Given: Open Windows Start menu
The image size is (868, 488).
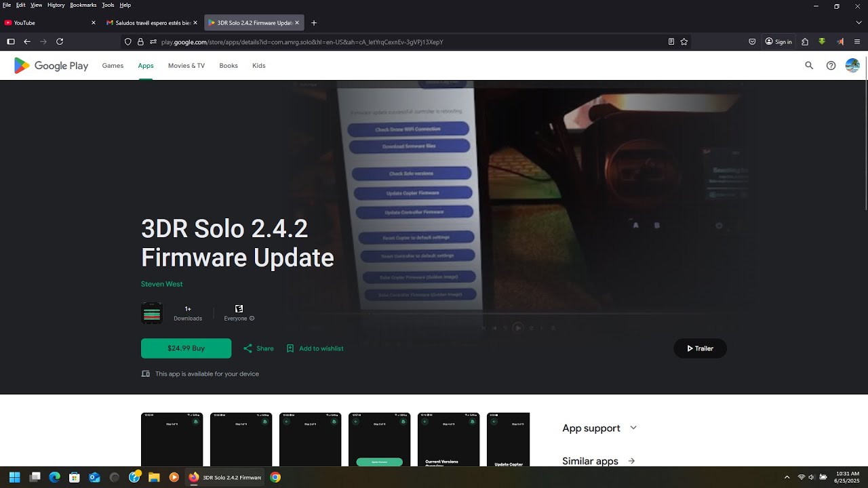Looking at the screenshot, I should (14, 477).
